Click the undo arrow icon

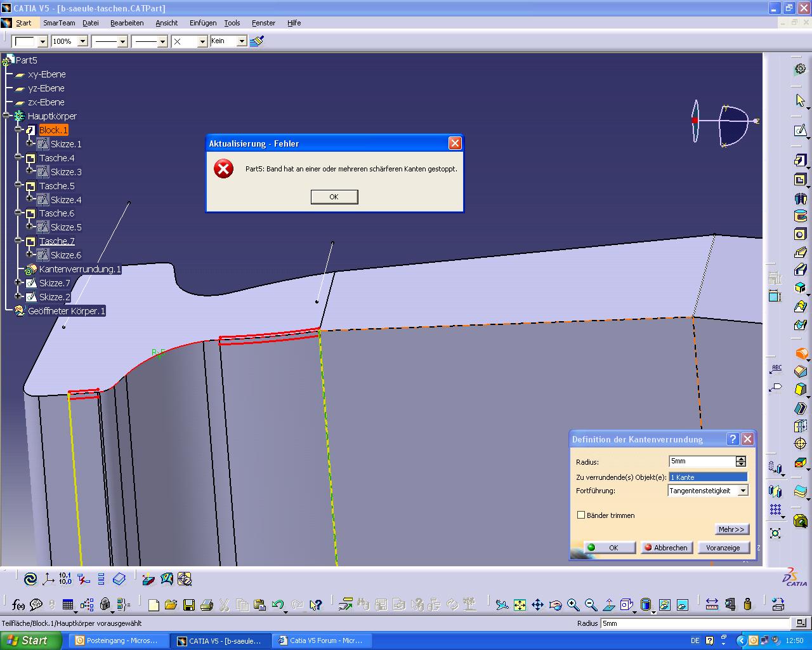(277, 605)
